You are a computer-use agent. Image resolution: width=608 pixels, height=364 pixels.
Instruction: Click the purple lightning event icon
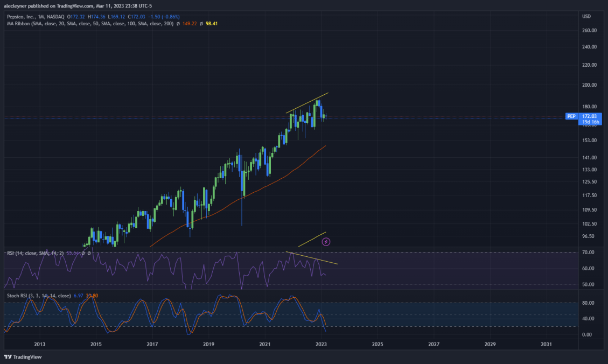pyautogui.click(x=326, y=242)
